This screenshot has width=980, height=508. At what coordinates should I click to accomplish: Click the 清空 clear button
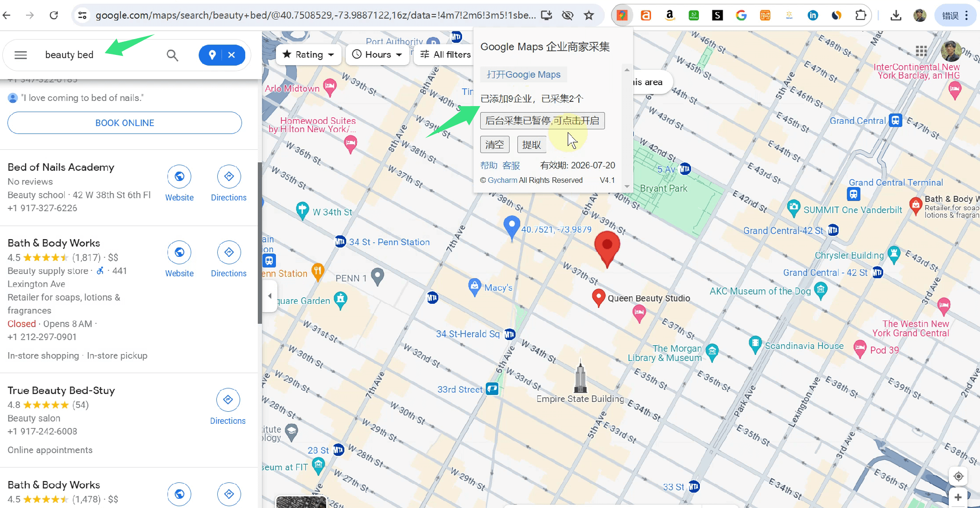(x=495, y=144)
